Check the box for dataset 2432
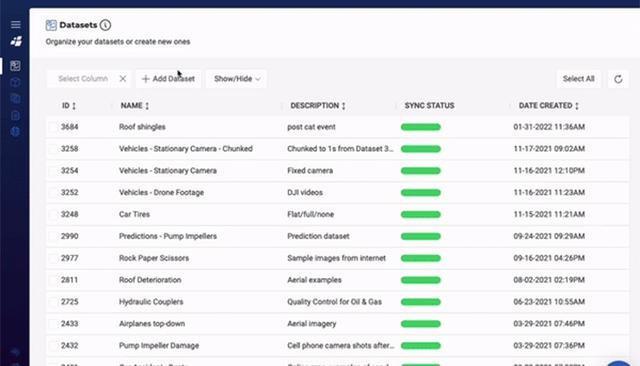640x366 pixels. (x=53, y=346)
